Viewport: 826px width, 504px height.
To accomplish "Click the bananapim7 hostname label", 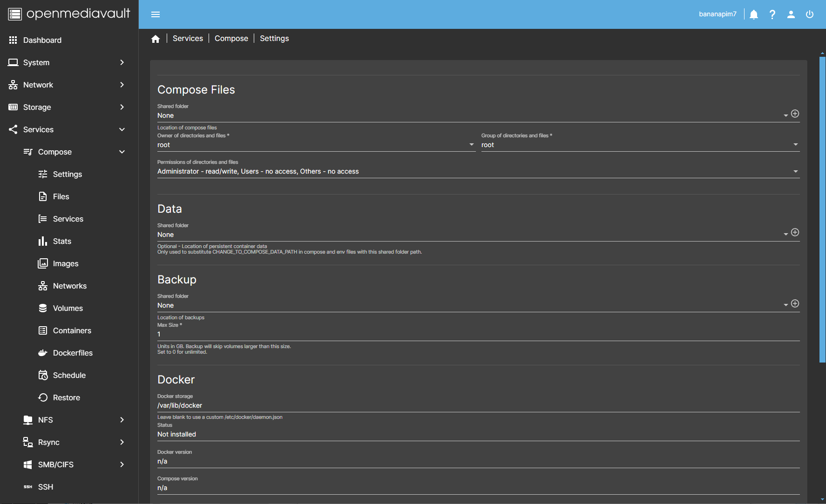I will point(718,14).
